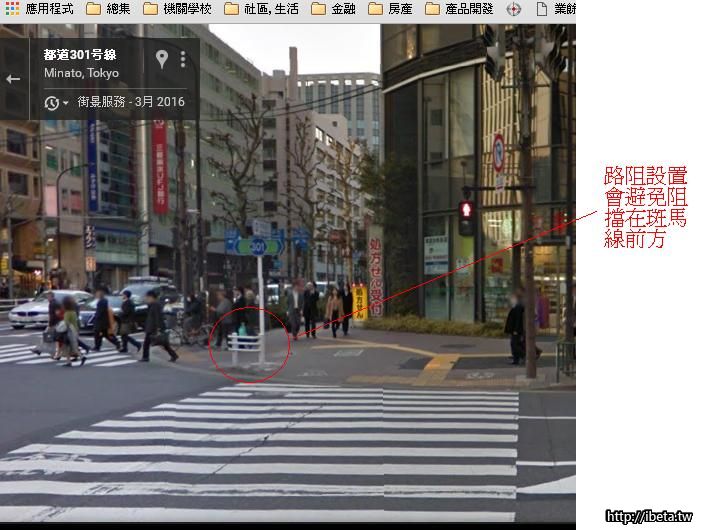This screenshot has height=530, width=701.
Task: Expand the Street View date dropdown arrow
Action: pyautogui.click(x=66, y=103)
